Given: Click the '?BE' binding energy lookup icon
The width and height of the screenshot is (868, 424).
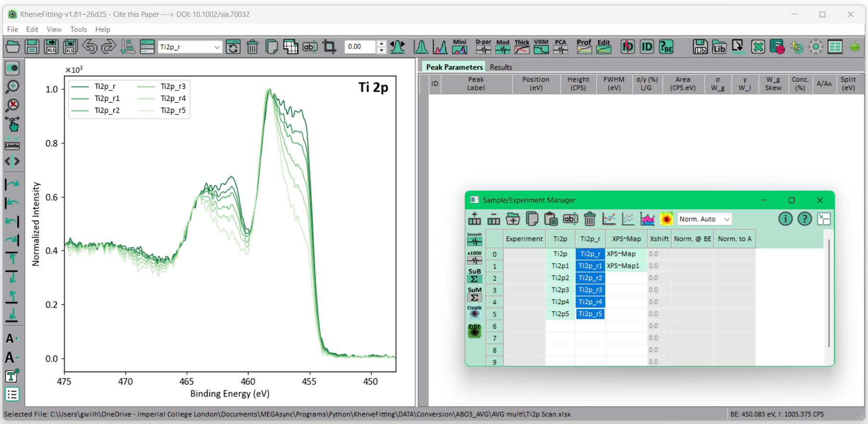Looking at the screenshot, I should [x=666, y=47].
